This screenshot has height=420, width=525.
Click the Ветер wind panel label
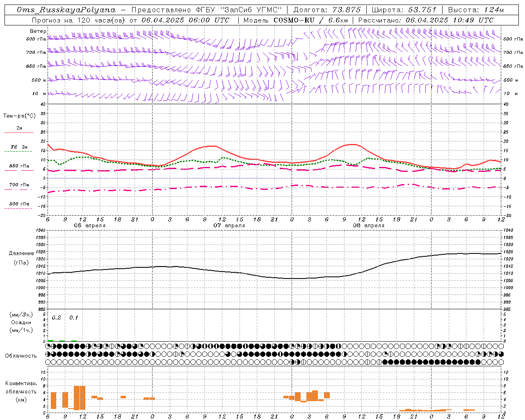click(x=38, y=31)
